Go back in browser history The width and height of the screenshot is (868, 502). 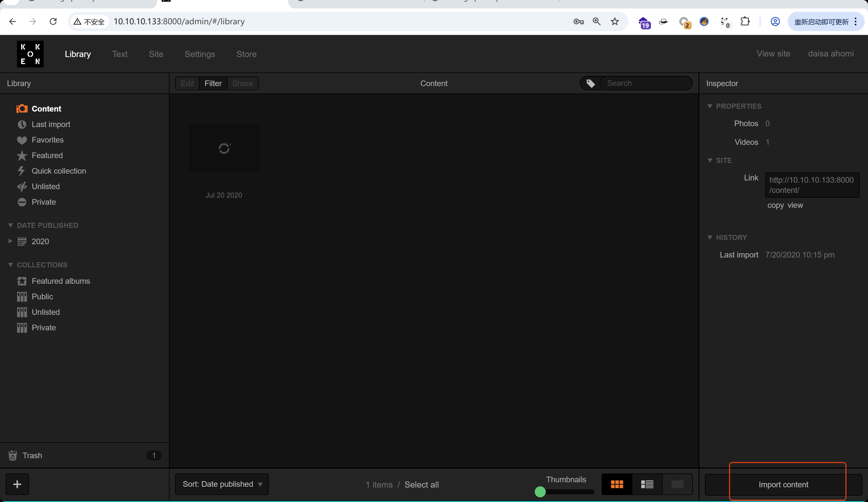tap(12, 21)
